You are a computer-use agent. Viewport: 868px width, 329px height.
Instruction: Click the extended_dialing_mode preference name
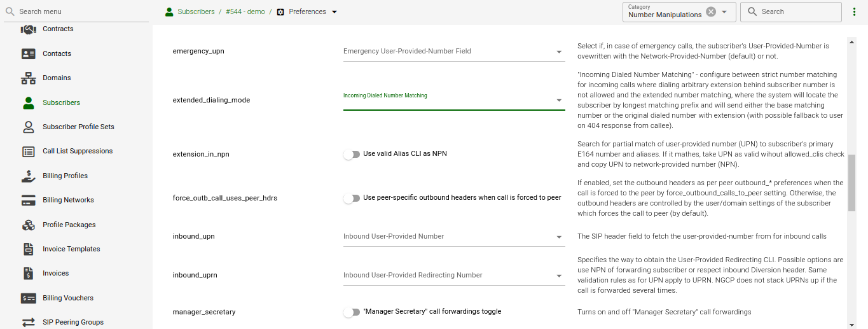click(x=211, y=101)
